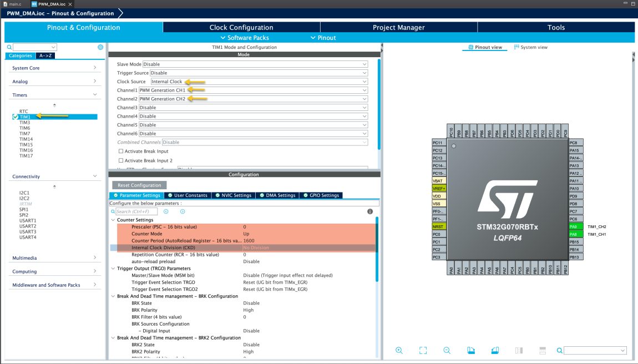The height and width of the screenshot is (364, 638).
Task: Collapse Trigger Output (TRGO) Parameters group
Action: [113, 269]
